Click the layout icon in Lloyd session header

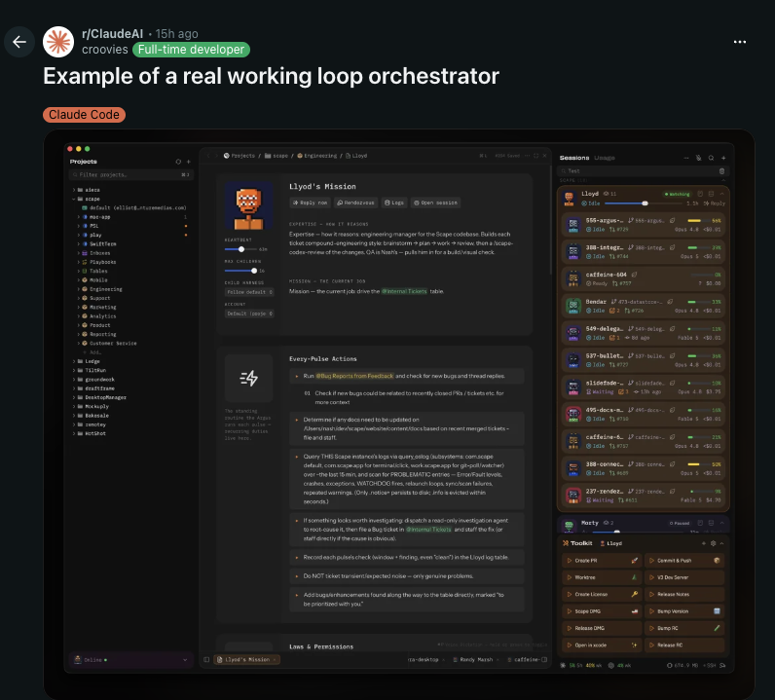tap(712, 194)
